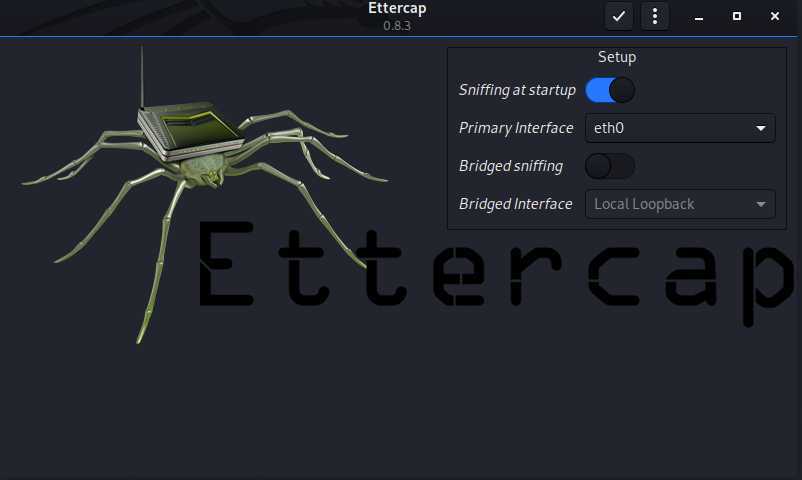Click the version 0.8.3 subtitle

(397, 26)
